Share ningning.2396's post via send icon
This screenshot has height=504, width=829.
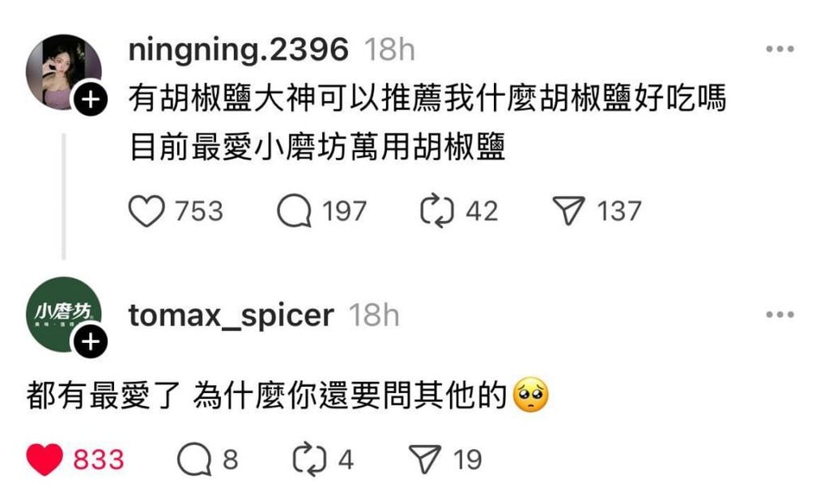coord(568,211)
